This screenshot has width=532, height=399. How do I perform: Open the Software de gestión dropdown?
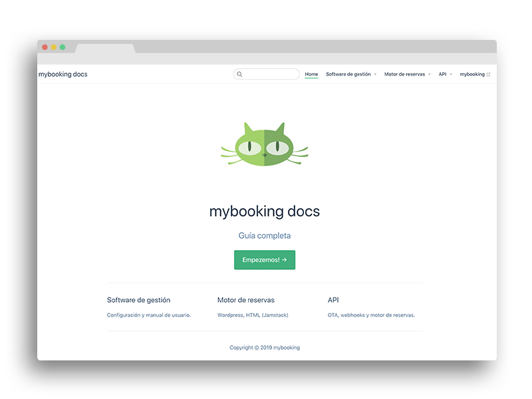pos(347,74)
